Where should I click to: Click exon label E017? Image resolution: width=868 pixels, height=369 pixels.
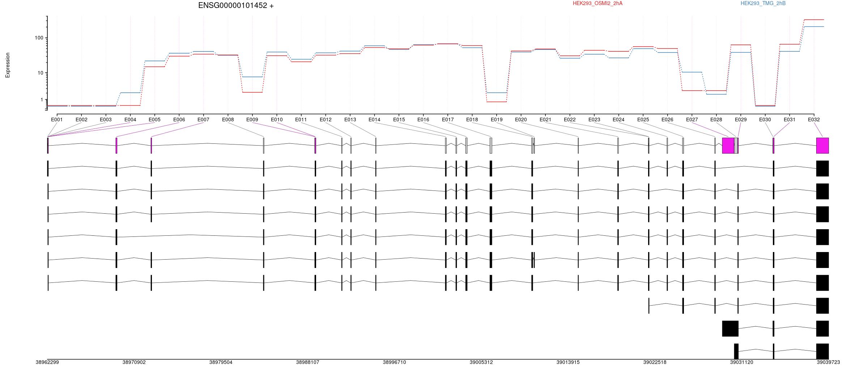click(x=448, y=119)
